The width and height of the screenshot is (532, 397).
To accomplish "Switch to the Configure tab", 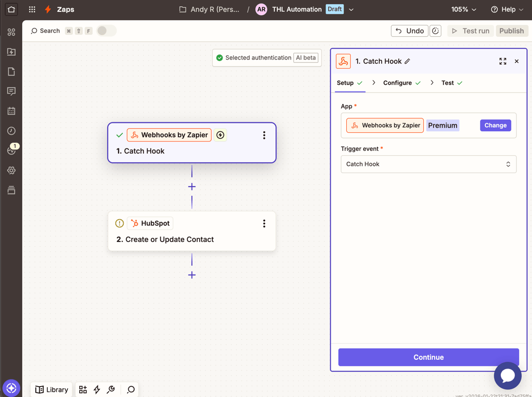I will point(397,83).
